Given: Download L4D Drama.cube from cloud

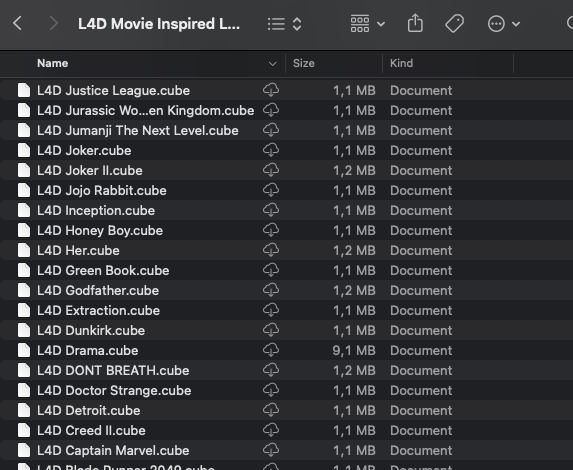Looking at the screenshot, I should [271, 350].
